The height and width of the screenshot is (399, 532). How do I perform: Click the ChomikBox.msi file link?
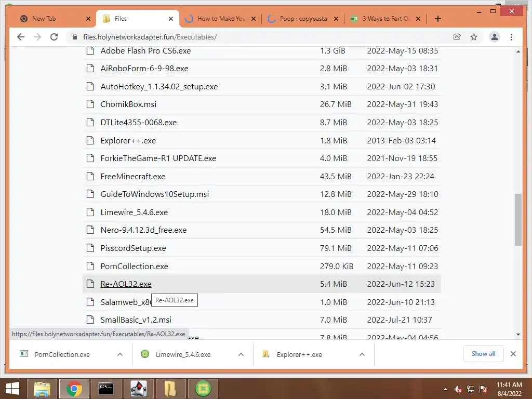pos(128,104)
